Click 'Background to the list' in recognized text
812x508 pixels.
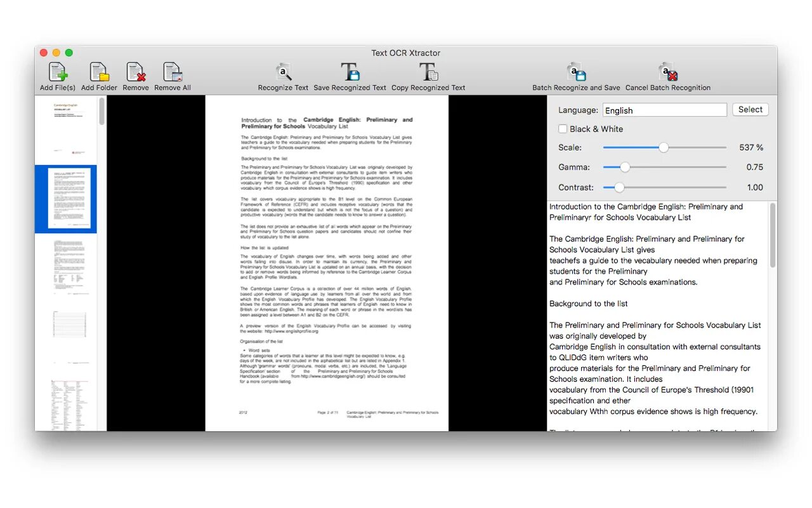click(x=589, y=304)
